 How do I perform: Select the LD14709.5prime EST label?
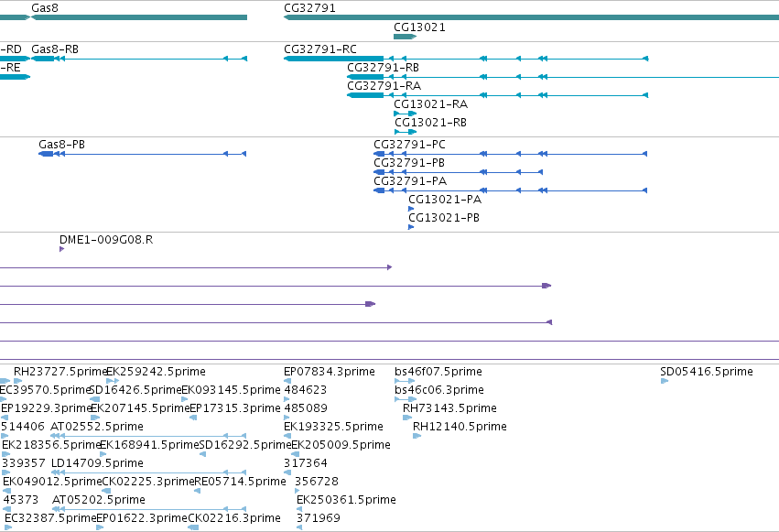pos(97,463)
